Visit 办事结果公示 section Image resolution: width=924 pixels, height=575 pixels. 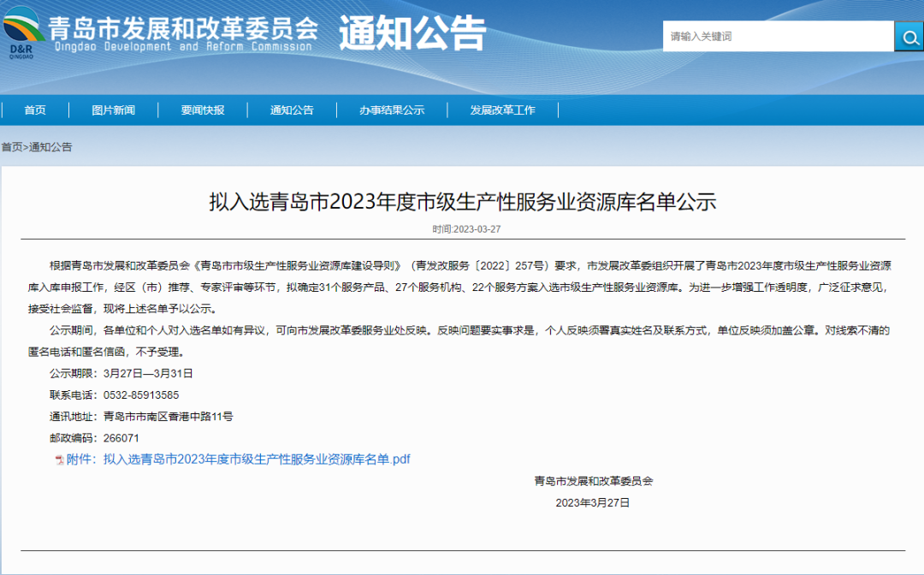tap(392, 110)
